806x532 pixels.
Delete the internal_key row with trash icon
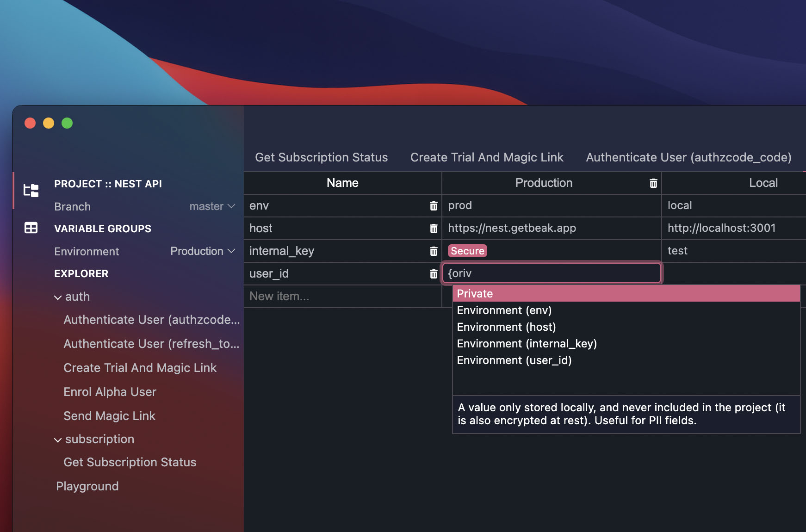434,251
